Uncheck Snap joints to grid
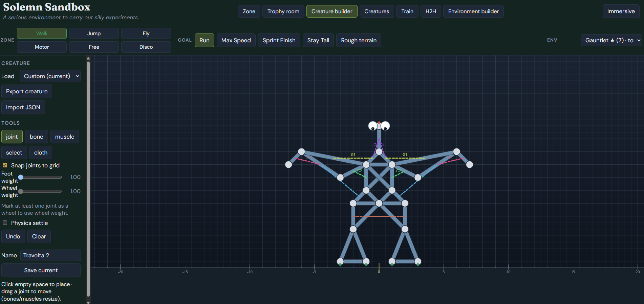The image size is (644, 304). [x=5, y=165]
